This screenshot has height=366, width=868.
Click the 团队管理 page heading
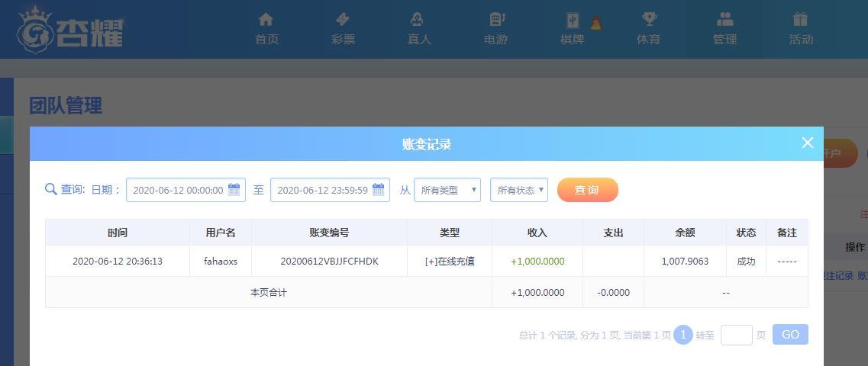pos(66,105)
